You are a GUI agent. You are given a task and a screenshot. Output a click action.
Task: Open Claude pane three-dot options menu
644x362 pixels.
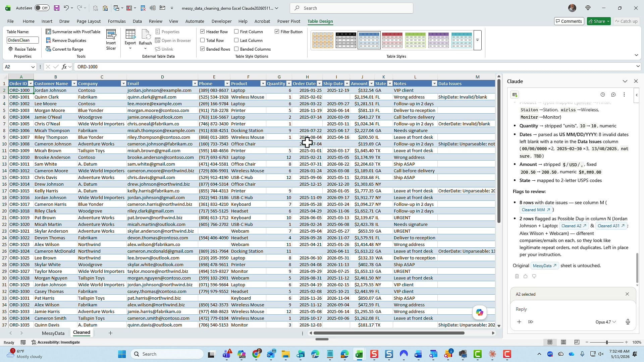point(624,95)
